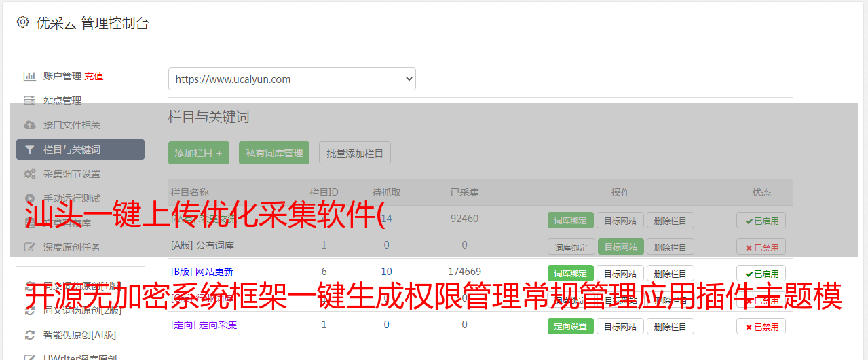Toggle 已禁用 status in the 公有词库 row
The image size is (868, 360).
point(761,247)
